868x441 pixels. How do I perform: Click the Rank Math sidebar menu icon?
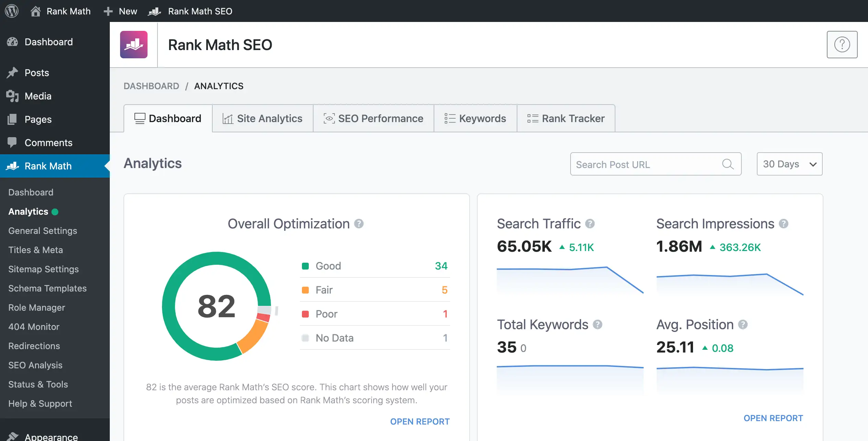(12, 166)
